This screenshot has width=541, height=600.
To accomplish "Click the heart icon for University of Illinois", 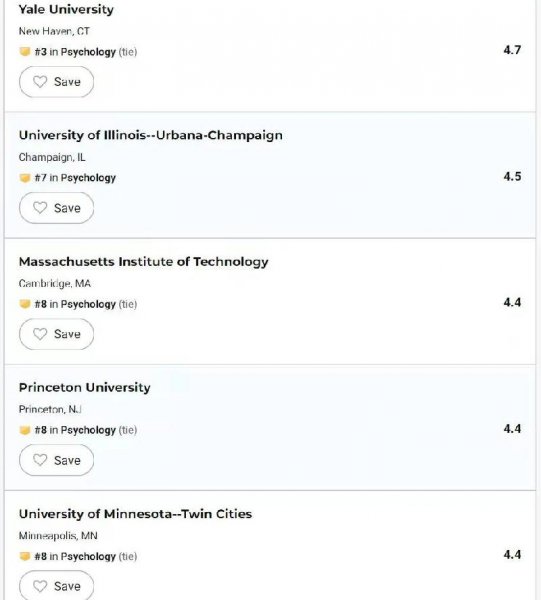I will tap(40, 208).
